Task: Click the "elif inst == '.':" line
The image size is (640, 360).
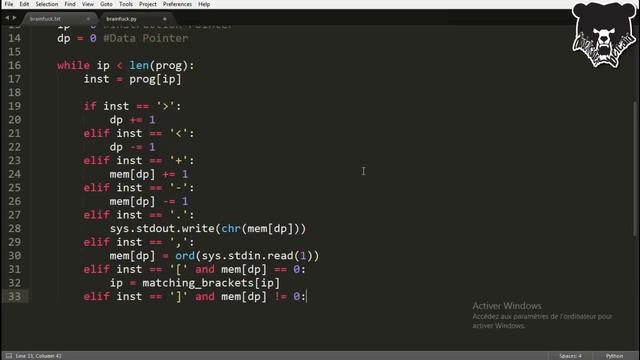Action: (x=139, y=215)
